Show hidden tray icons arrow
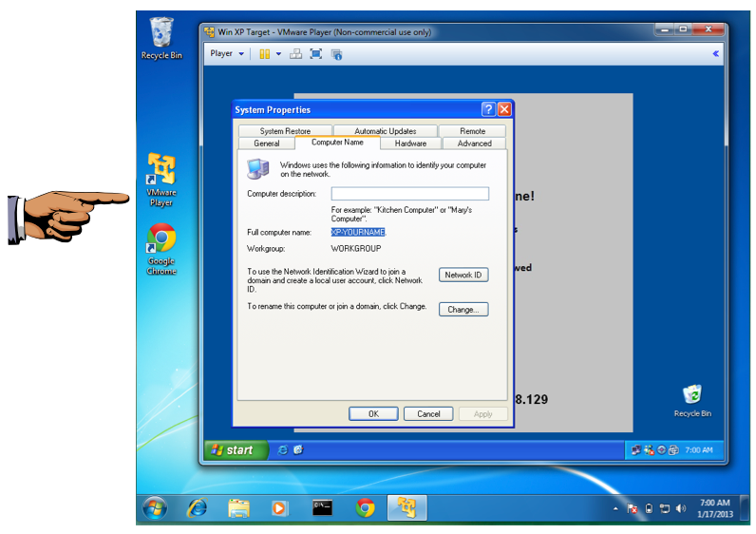756x534 pixels. pyautogui.click(x=615, y=508)
